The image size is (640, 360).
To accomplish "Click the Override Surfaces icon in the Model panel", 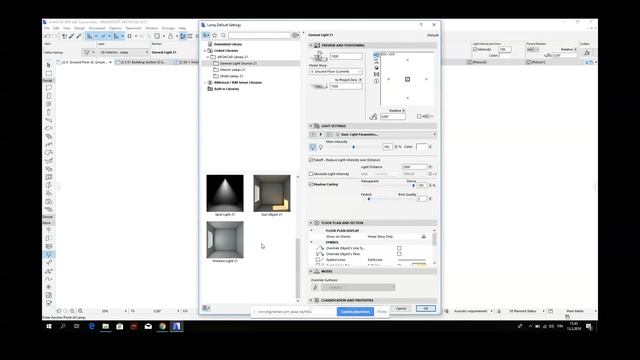I will click(x=315, y=287).
